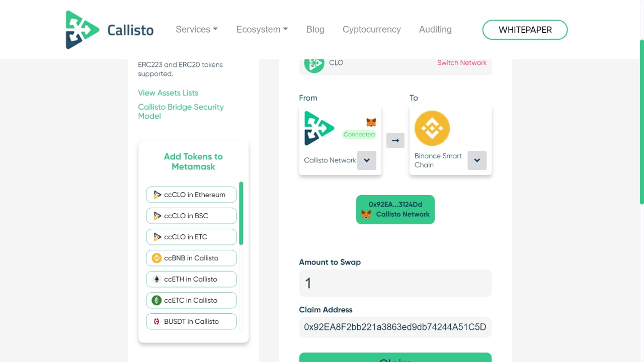Click the Claim Address input field
Viewport: 644px width, 362px height.
(395, 327)
